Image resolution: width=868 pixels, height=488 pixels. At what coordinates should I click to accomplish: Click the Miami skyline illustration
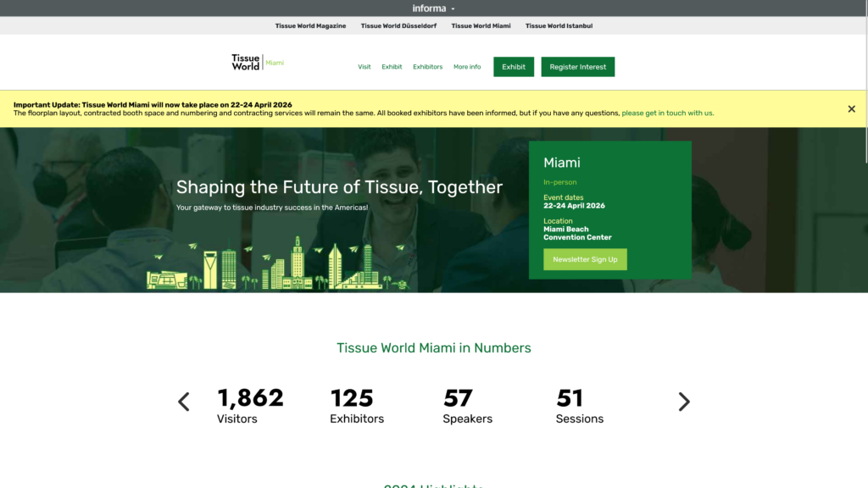click(x=278, y=263)
